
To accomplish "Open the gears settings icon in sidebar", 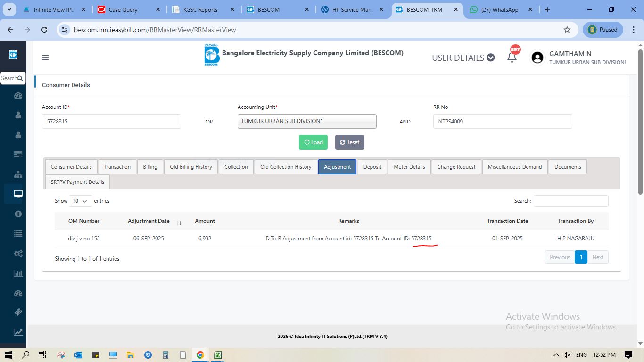I will click(18, 254).
